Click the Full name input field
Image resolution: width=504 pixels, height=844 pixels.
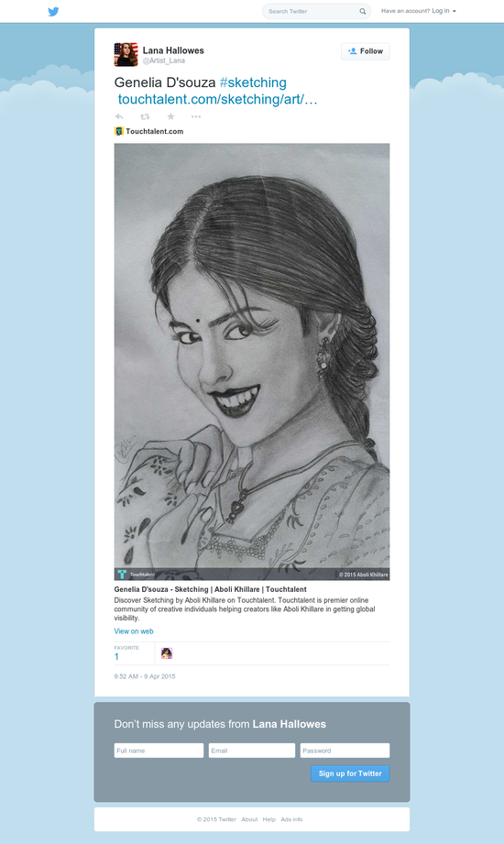pyautogui.click(x=159, y=751)
